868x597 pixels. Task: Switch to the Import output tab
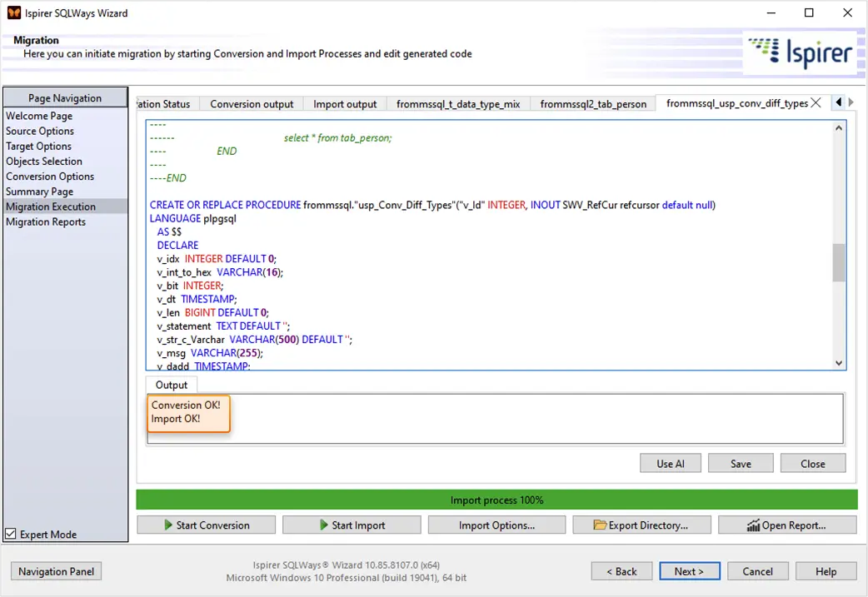[345, 104]
